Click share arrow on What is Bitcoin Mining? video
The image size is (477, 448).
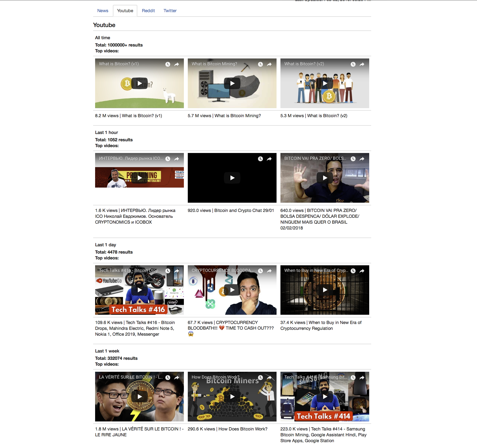(269, 64)
